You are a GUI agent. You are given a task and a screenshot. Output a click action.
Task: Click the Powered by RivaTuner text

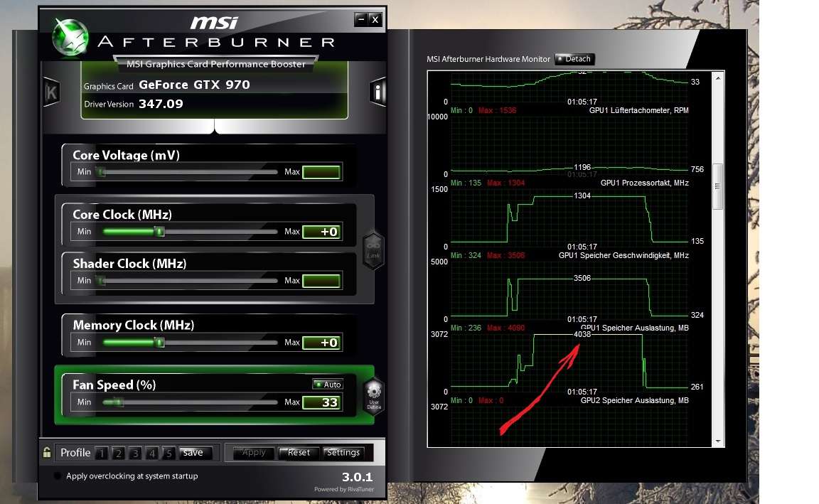tap(344, 489)
